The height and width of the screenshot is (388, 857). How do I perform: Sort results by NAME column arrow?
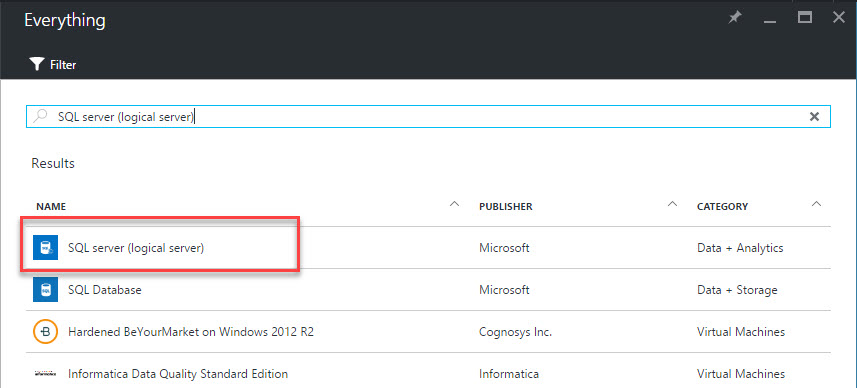[x=454, y=204]
